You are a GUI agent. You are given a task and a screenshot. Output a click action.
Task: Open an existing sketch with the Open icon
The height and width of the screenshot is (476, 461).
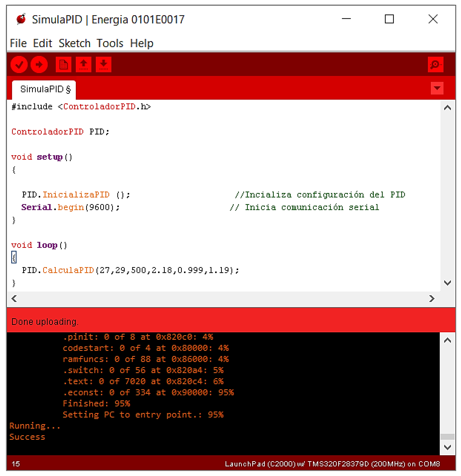(83, 64)
